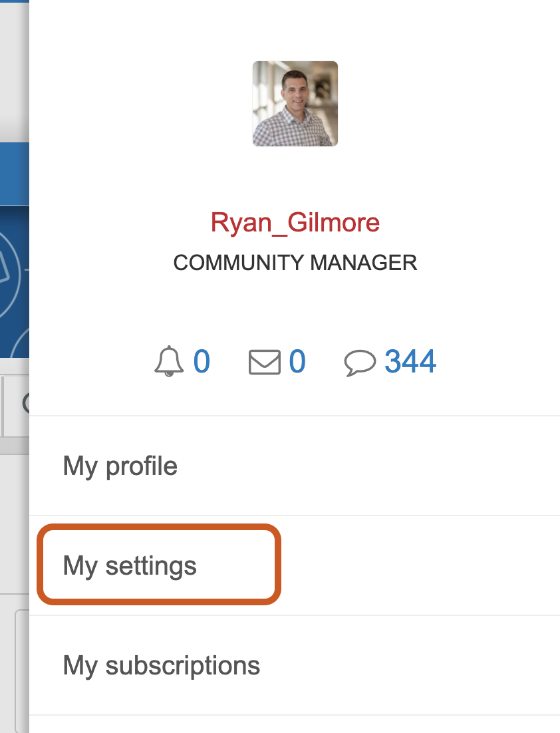Select the 344 comments counter
560x733 pixels.
410,361
